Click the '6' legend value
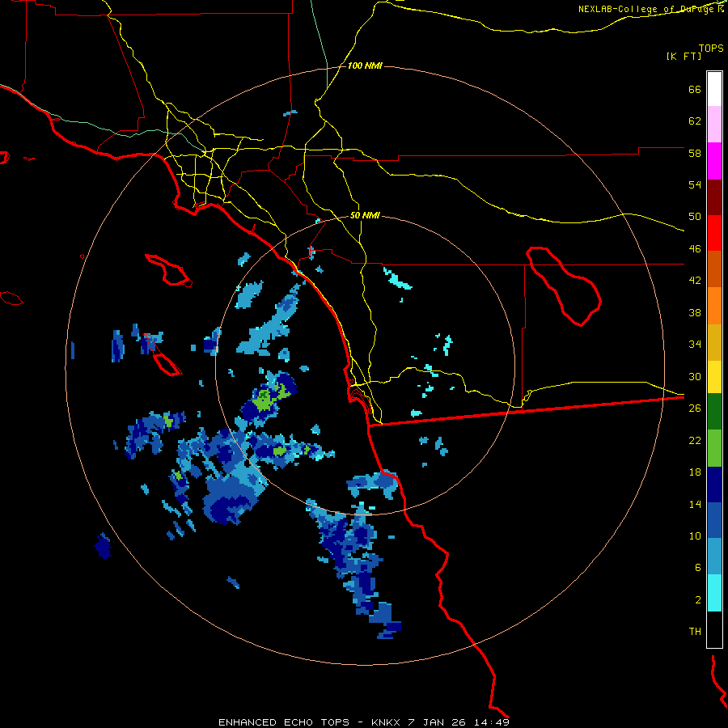The image size is (728, 728). pos(698,568)
